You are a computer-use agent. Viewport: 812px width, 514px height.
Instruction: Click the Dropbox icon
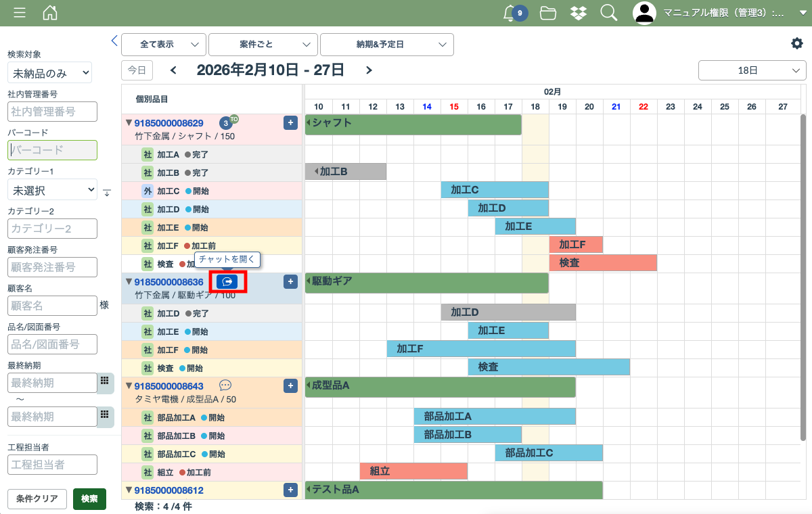578,13
